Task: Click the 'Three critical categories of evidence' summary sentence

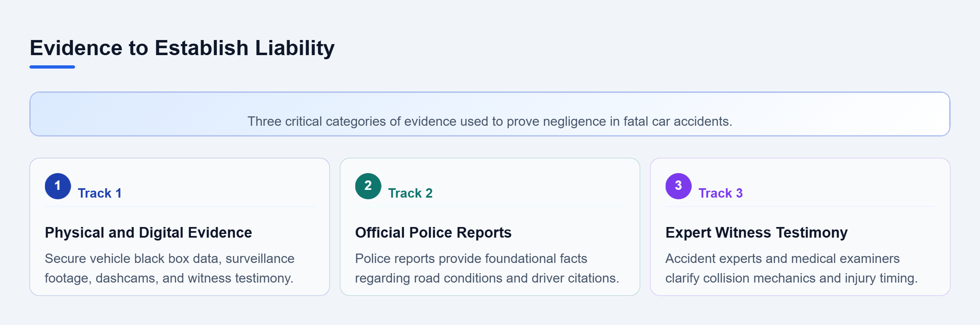Action: [490, 121]
